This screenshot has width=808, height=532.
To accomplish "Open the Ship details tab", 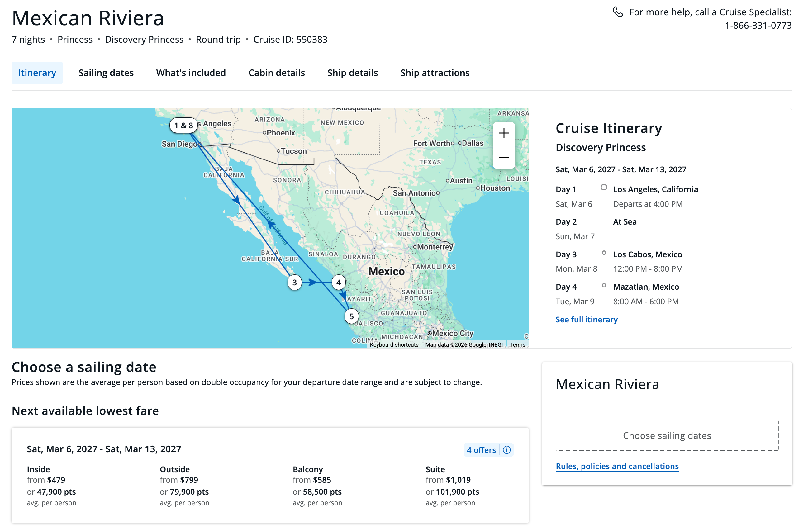I will 352,72.
